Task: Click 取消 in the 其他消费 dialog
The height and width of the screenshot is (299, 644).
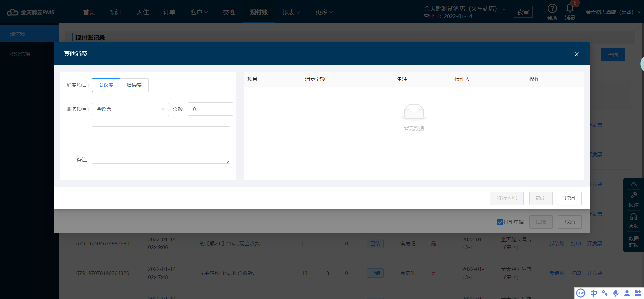Action: coord(570,198)
